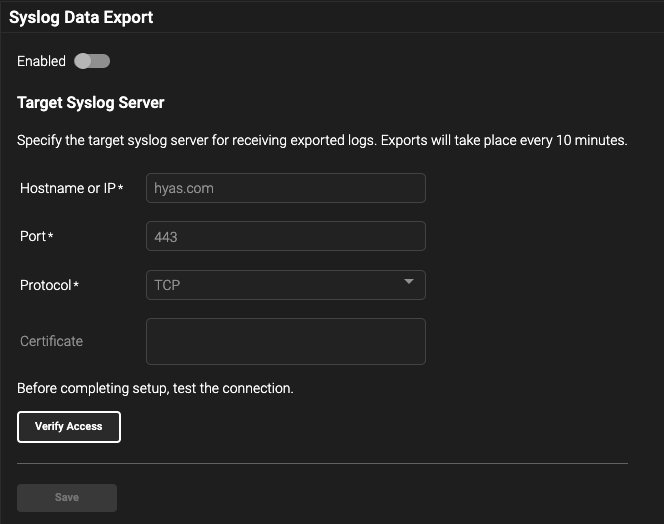Image resolution: width=664 pixels, height=524 pixels.
Task: Click inside the Certificate text area
Action: tap(285, 341)
